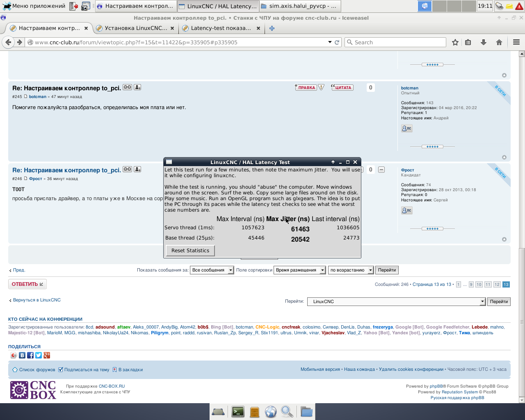This screenshot has height=420, width=525.
Task: Go to page 12 of the topic
Action: (497, 285)
